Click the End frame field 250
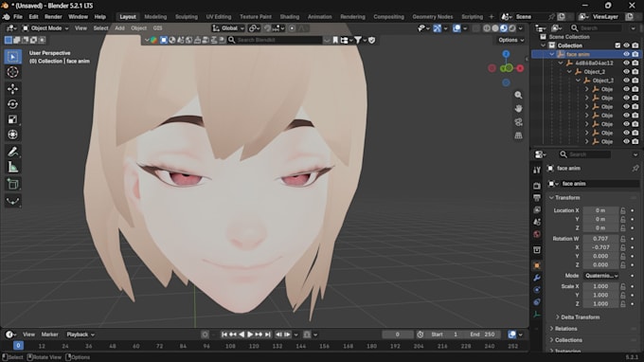Image resolution: width=644 pixels, height=362 pixels. coord(482,335)
